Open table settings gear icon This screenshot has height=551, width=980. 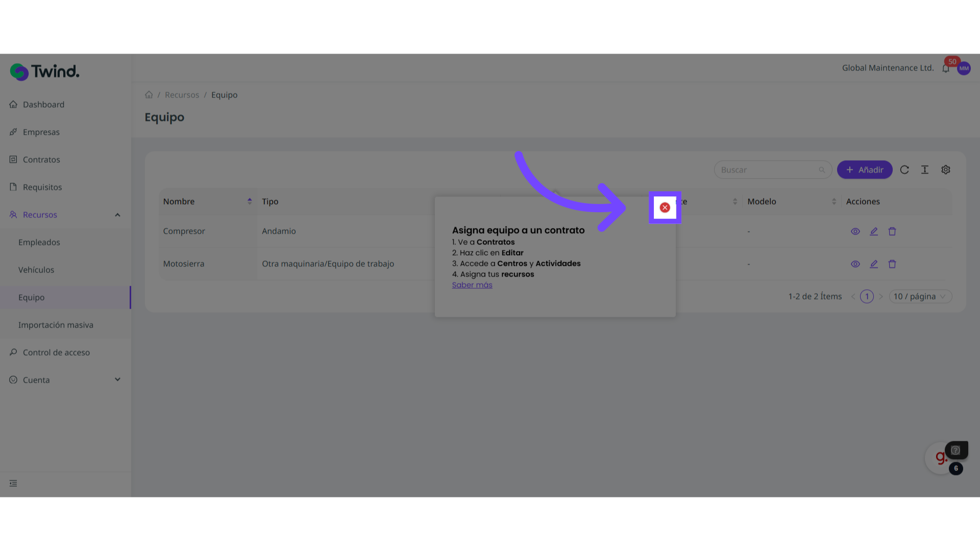[x=946, y=170]
